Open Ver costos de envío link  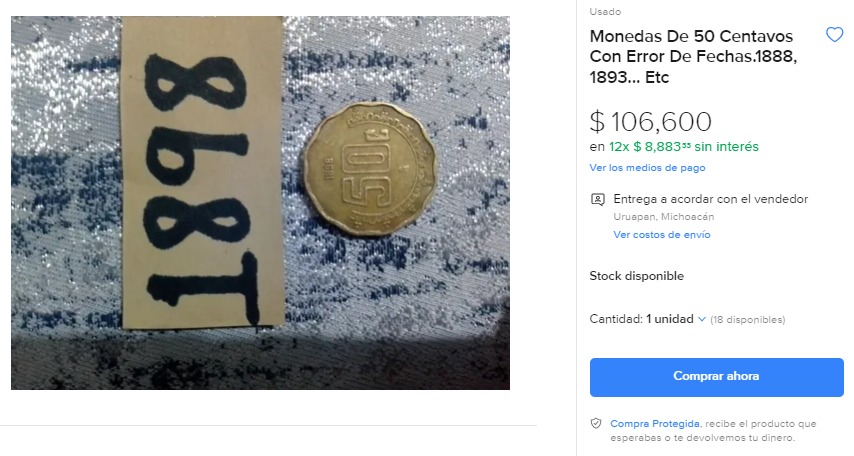point(662,235)
